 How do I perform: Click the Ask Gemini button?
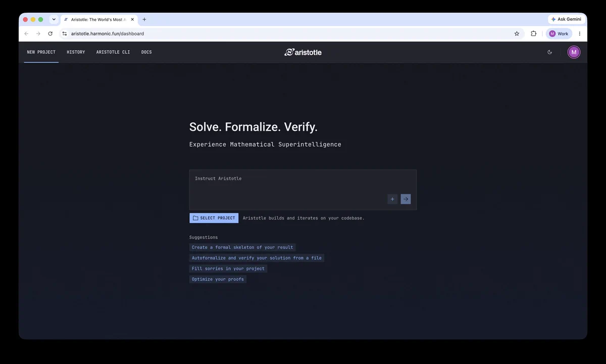(566, 19)
